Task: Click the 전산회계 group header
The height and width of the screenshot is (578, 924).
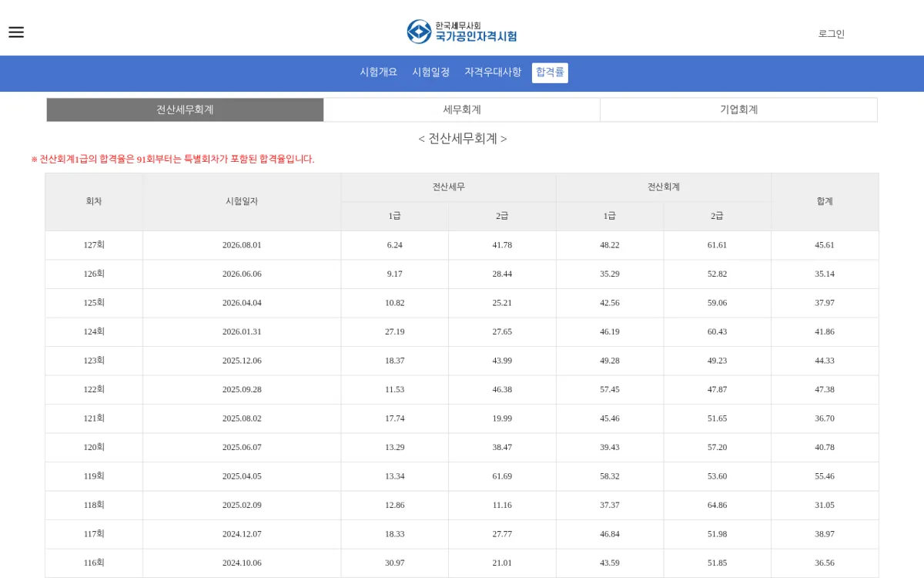Action: [664, 187]
